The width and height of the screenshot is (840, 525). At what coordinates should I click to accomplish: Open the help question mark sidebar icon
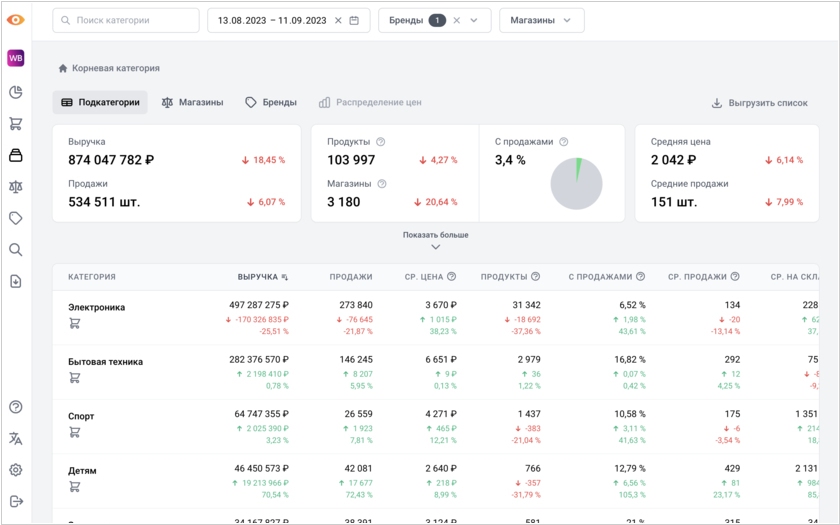(x=16, y=407)
